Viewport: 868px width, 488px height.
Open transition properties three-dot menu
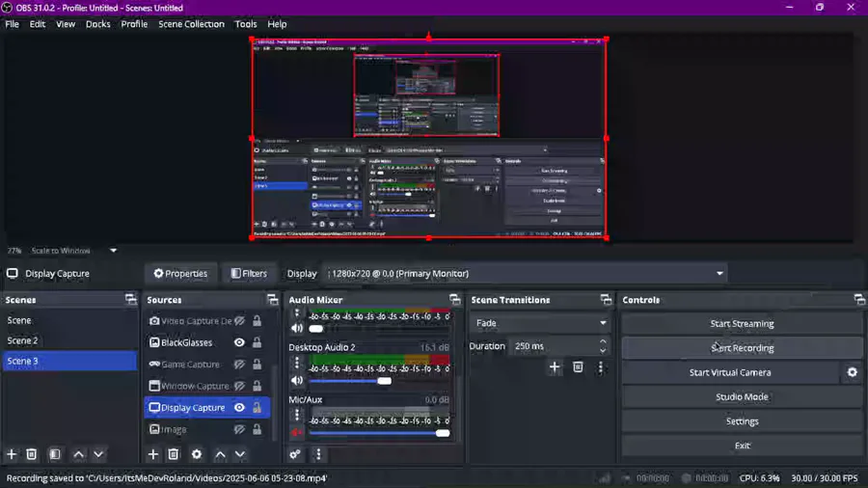[x=601, y=366]
